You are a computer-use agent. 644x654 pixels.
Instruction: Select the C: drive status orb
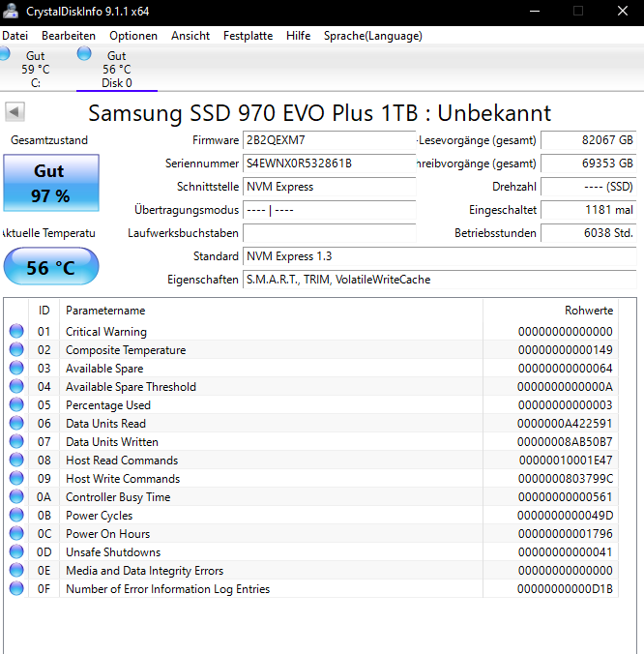pyautogui.click(x=4, y=54)
